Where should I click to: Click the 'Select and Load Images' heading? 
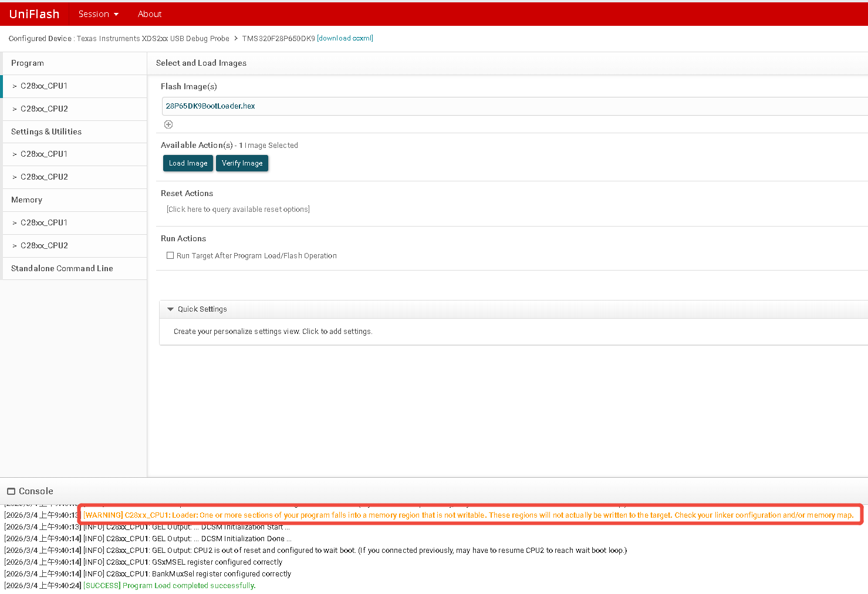pyautogui.click(x=201, y=63)
